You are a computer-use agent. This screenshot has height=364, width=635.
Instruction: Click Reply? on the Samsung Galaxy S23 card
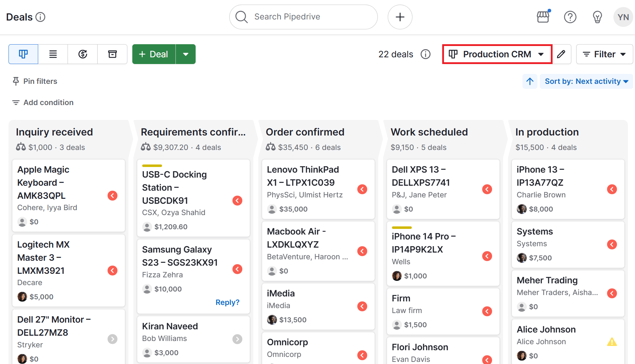(227, 302)
